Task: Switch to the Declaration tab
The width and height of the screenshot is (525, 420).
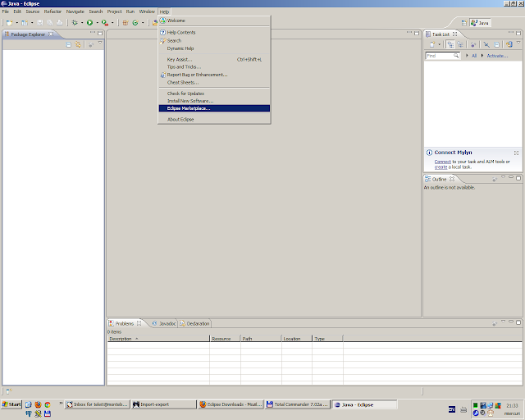Action: [194, 323]
